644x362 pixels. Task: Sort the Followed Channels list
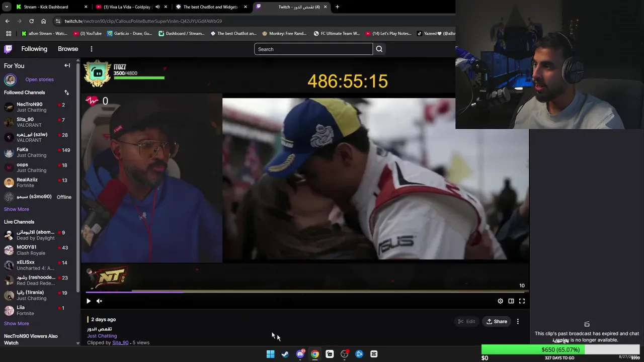click(66, 93)
